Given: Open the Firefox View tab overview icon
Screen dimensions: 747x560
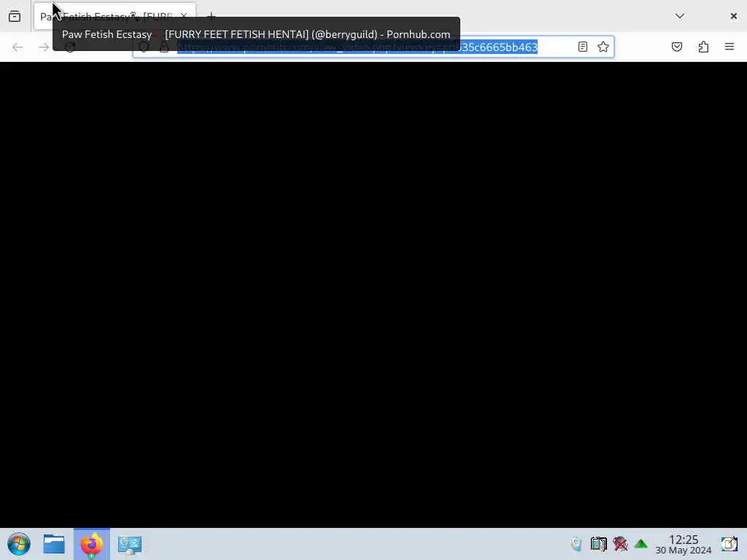Looking at the screenshot, I should tap(15, 16).
